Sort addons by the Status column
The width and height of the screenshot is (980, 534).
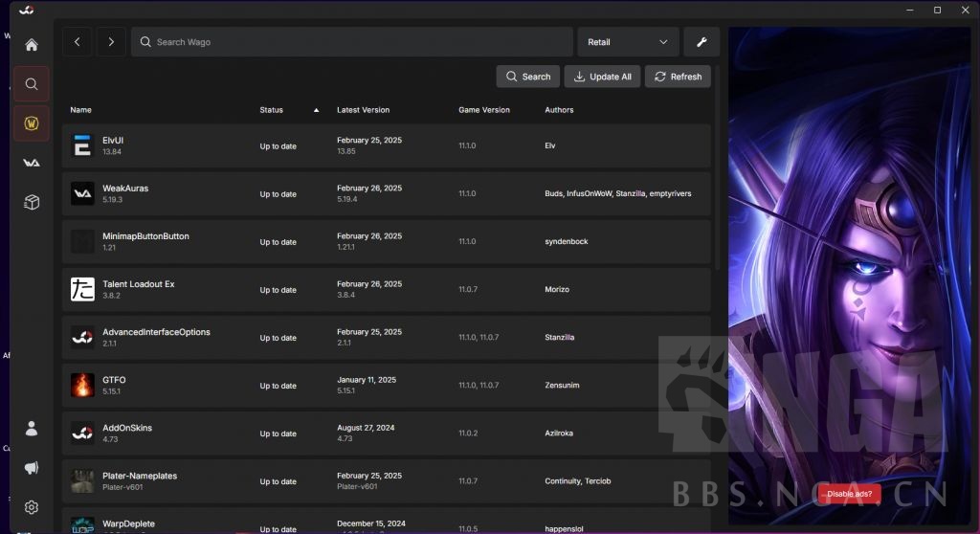tap(272, 110)
